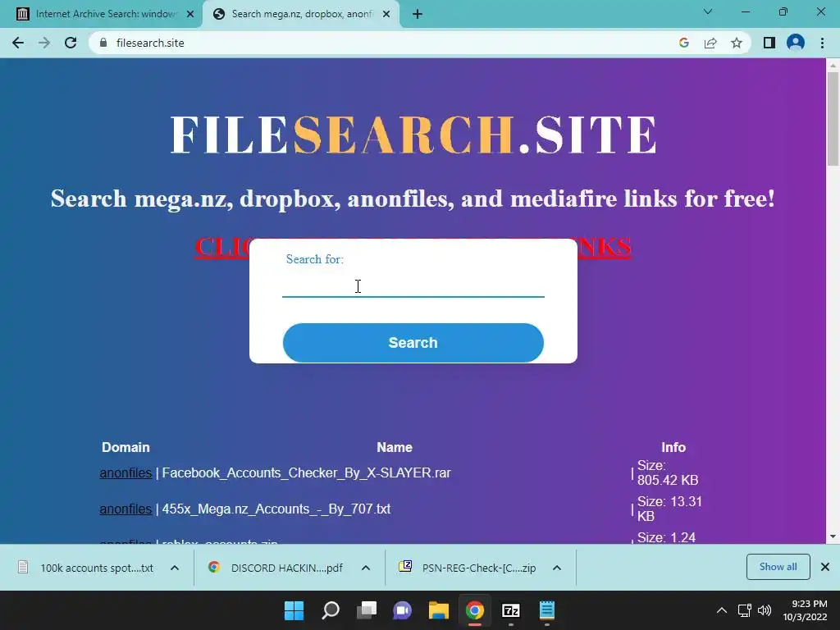
Task: Click the Chrome taskbar icon
Action: click(x=475, y=610)
